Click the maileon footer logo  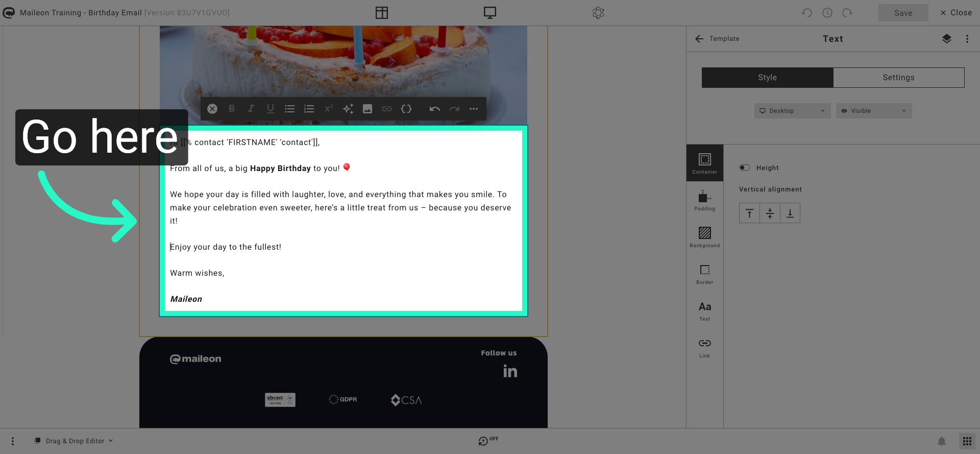click(x=195, y=359)
